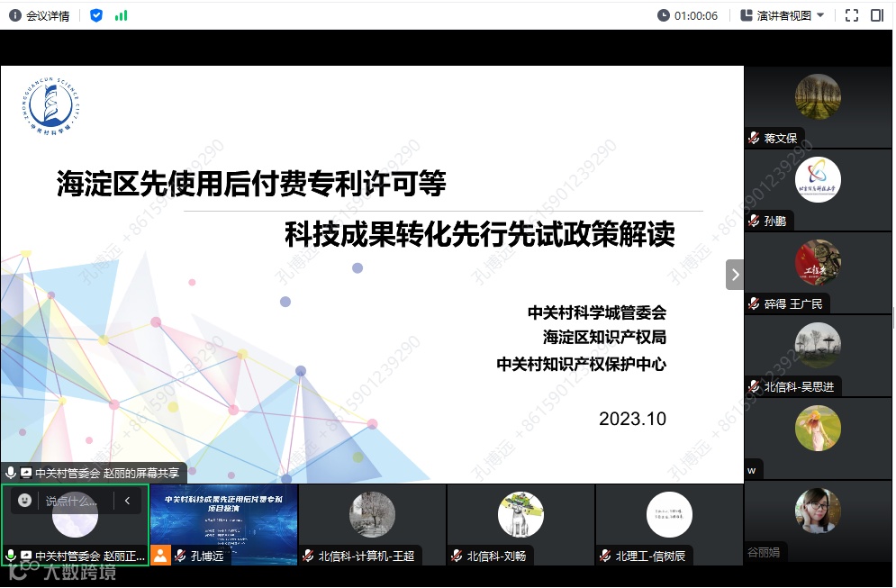896x588 pixels.
Task: Click microphone icon in 赵丽的屏幕共享 label
Action: (x=10, y=473)
